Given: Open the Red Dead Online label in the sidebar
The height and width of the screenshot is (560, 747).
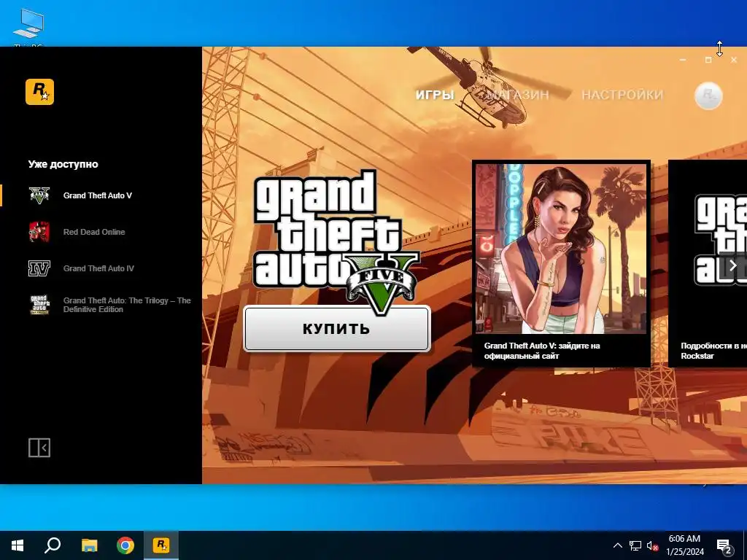Looking at the screenshot, I should 94,232.
